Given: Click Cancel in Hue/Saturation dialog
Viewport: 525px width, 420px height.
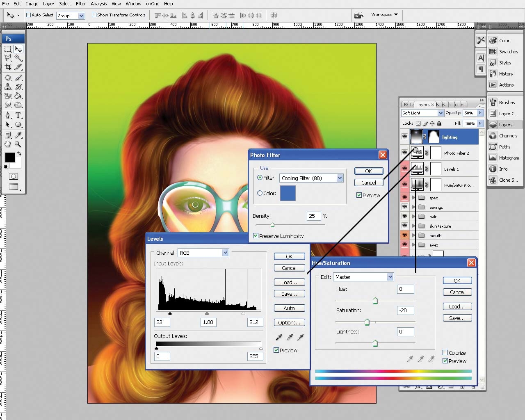Looking at the screenshot, I should point(457,292).
